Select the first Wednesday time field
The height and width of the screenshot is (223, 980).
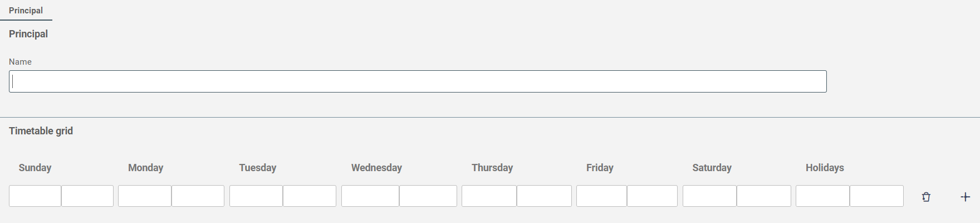click(x=370, y=196)
